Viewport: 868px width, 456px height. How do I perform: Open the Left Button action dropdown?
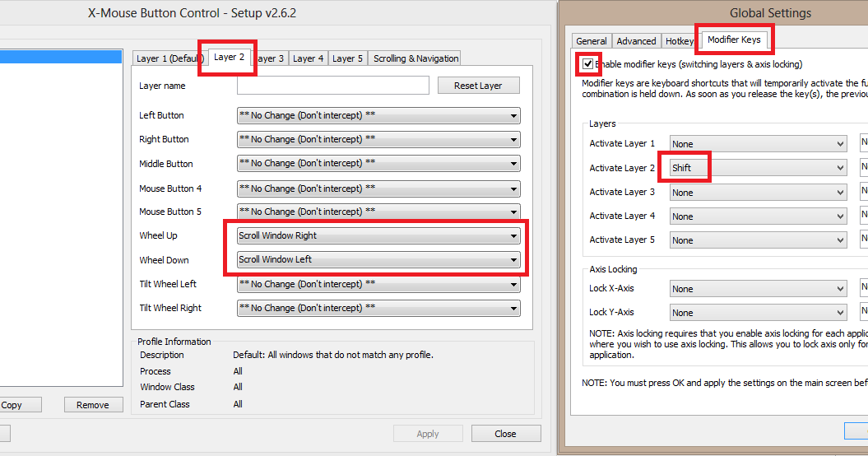[x=378, y=115]
